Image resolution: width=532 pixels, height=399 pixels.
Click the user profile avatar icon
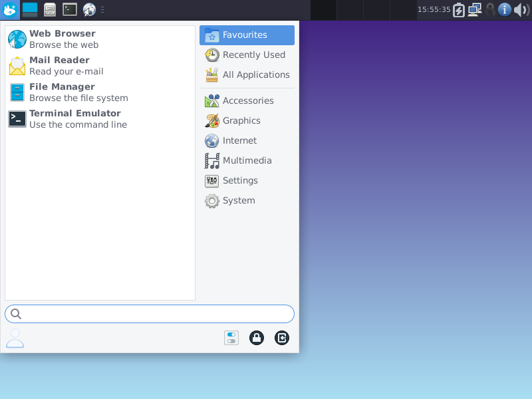click(x=15, y=338)
